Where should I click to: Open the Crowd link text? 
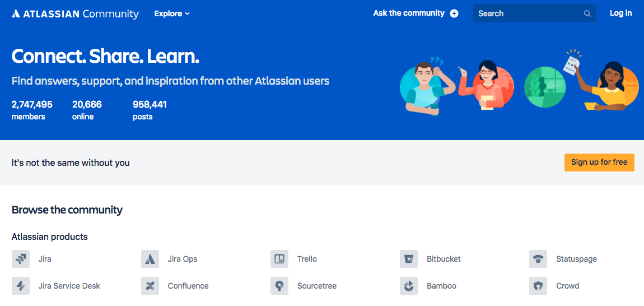click(568, 286)
